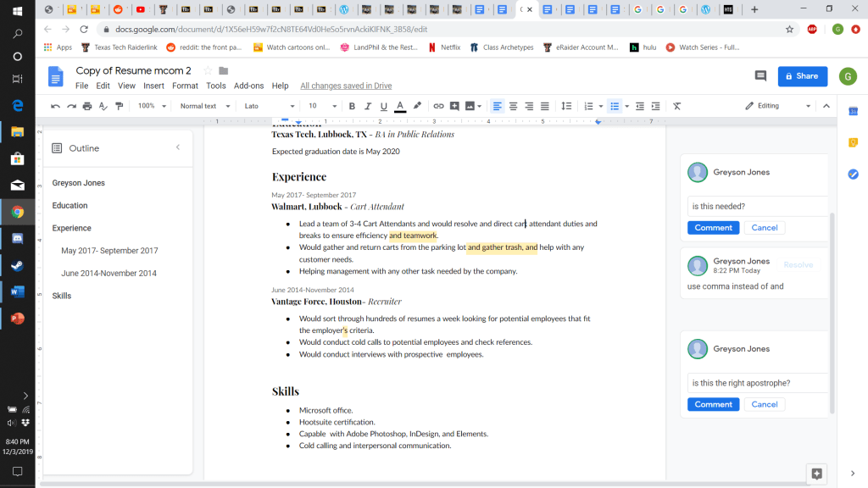Toggle Italic formatting

click(x=368, y=106)
